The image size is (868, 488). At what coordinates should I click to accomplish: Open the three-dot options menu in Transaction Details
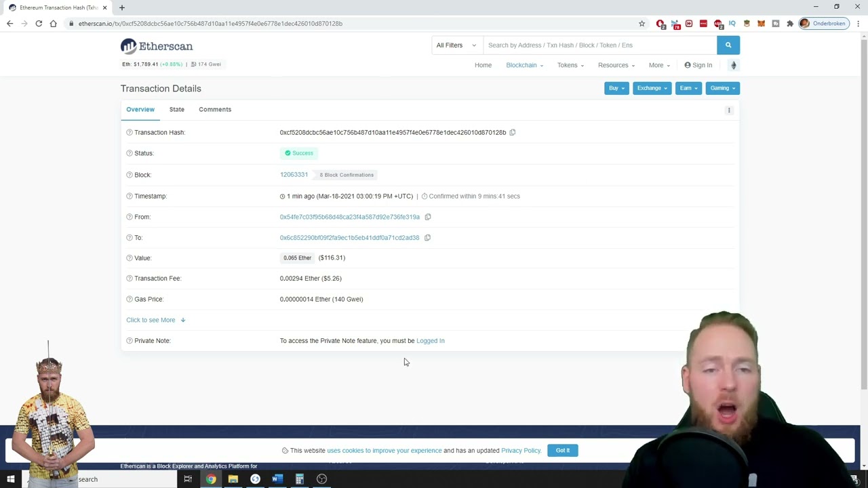point(729,110)
